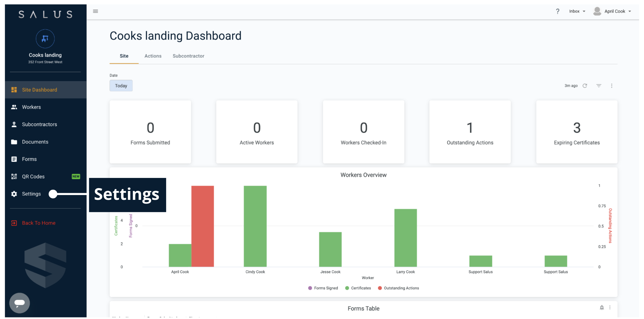Open the dashboard three-dot options menu
Screen dimensions: 644x319
(x=612, y=86)
